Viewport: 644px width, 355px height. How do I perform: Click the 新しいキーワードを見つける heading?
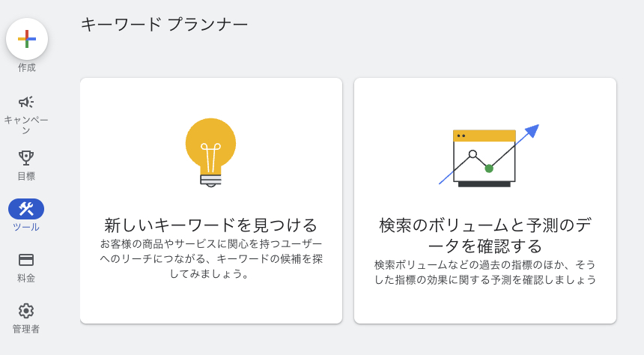211,225
